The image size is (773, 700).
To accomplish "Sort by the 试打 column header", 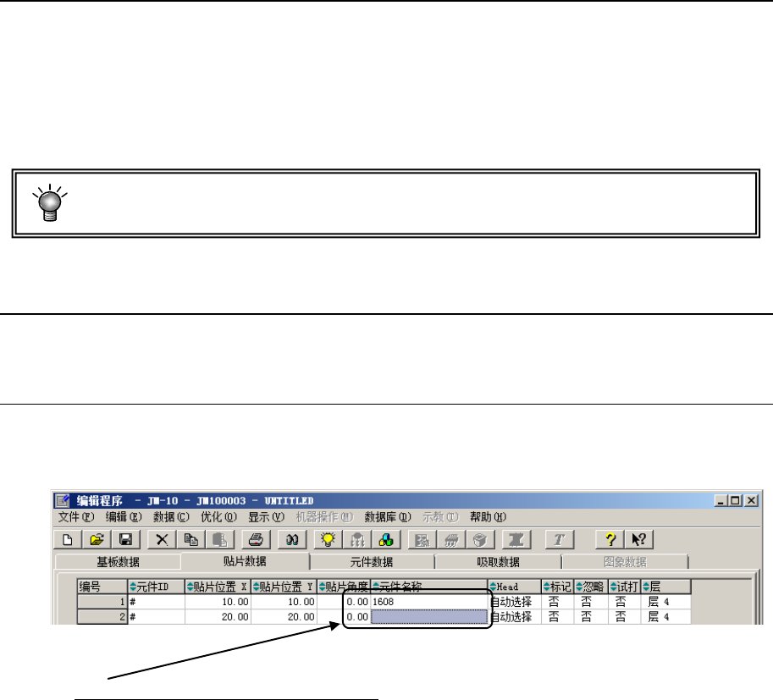I will click(x=625, y=587).
